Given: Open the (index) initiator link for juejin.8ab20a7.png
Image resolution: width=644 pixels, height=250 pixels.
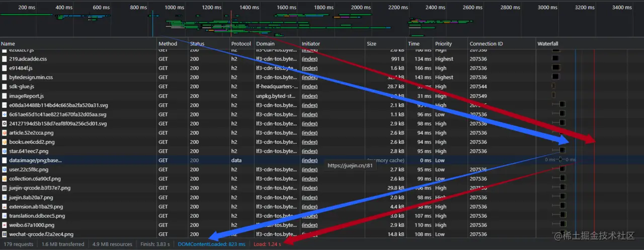Looking at the screenshot, I should tap(309, 198).
